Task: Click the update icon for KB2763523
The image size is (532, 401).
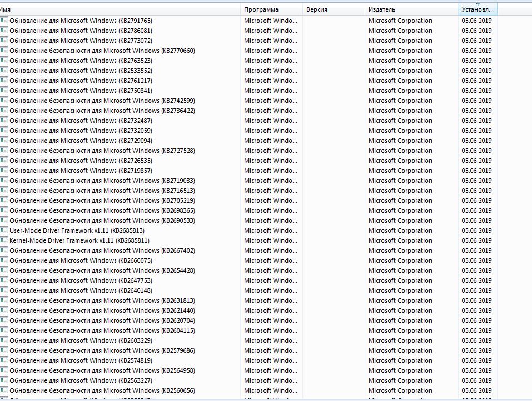Action: pyautogui.click(x=4, y=61)
